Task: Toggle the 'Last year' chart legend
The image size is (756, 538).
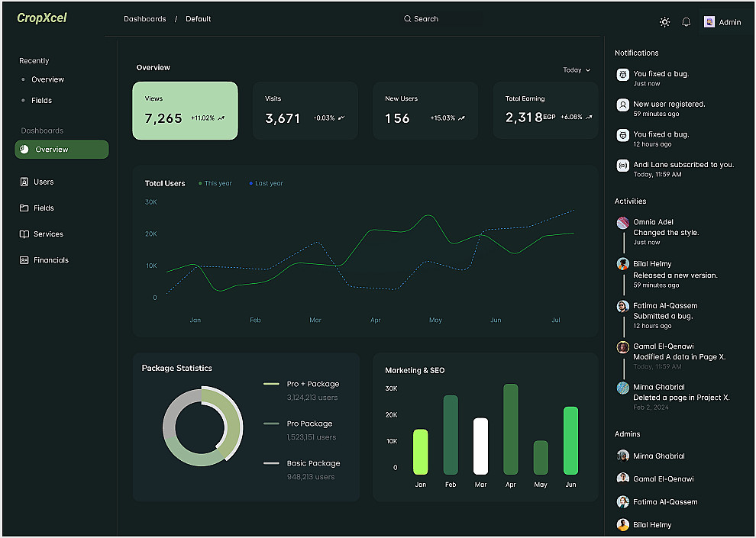Action: 267,183
